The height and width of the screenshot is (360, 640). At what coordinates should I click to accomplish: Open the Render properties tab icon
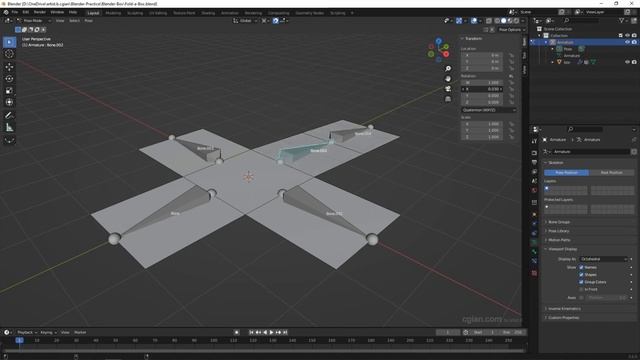pos(534,153)
